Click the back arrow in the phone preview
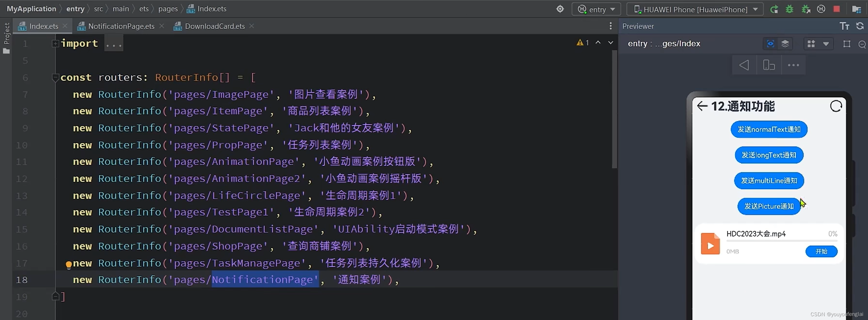Image resolution: width=868 pixels, height=320 pixels. tap(702, 106)
